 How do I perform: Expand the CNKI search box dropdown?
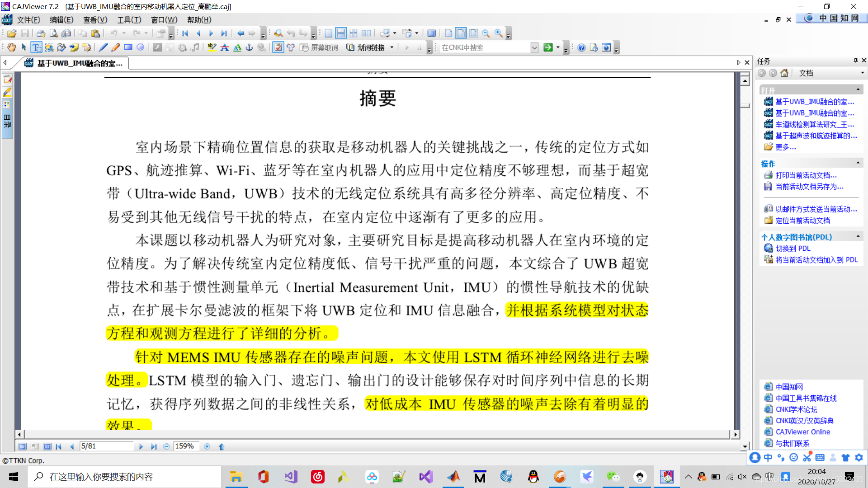pos(534,47)
